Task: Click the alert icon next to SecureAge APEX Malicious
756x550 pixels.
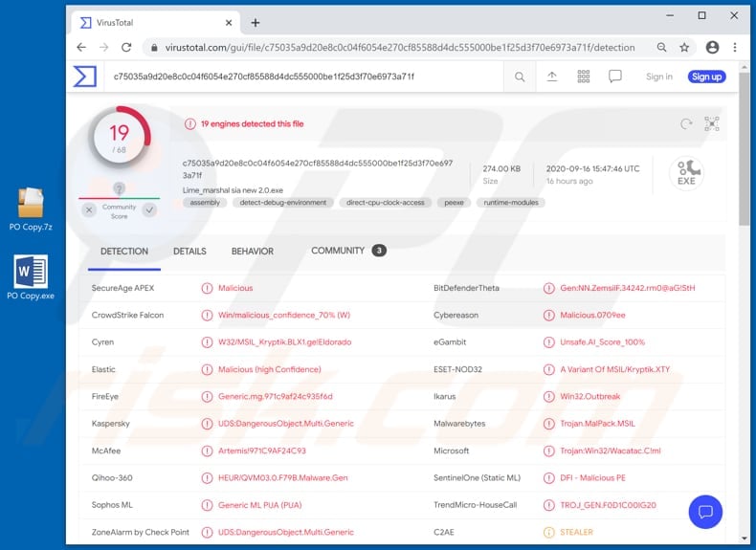Action: pyautogui.click(x=207, y=288)
